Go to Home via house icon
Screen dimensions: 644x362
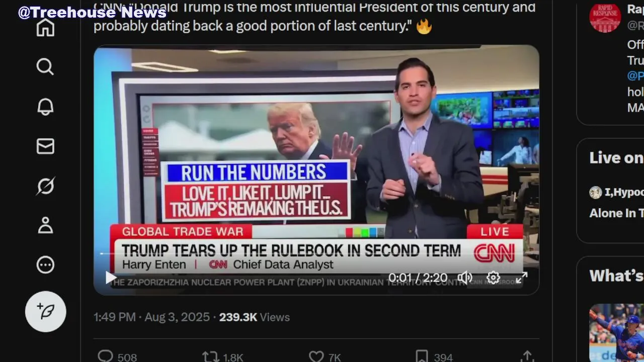[45, 27]
